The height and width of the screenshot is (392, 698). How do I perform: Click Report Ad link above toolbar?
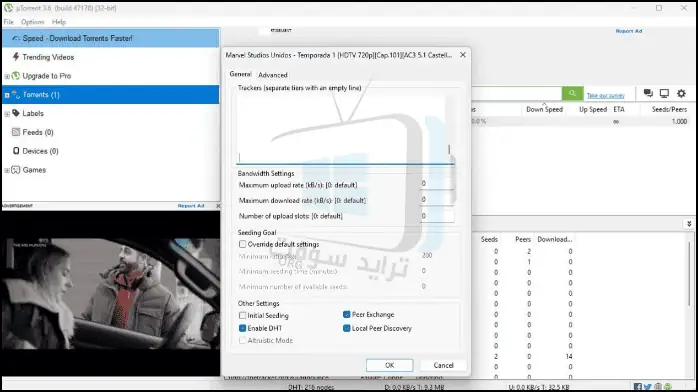(629, 31)
